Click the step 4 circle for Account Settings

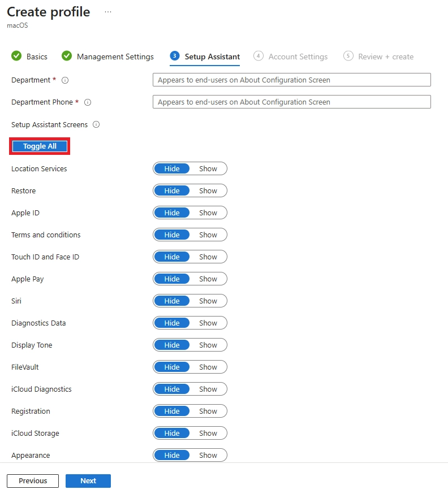coord(259,56)
